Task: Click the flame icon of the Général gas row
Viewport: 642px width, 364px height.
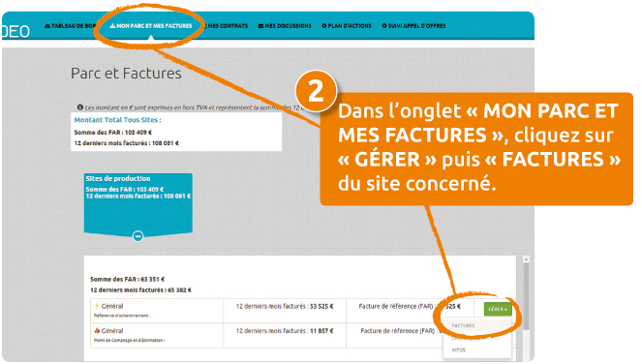Action: click(97, 330)
